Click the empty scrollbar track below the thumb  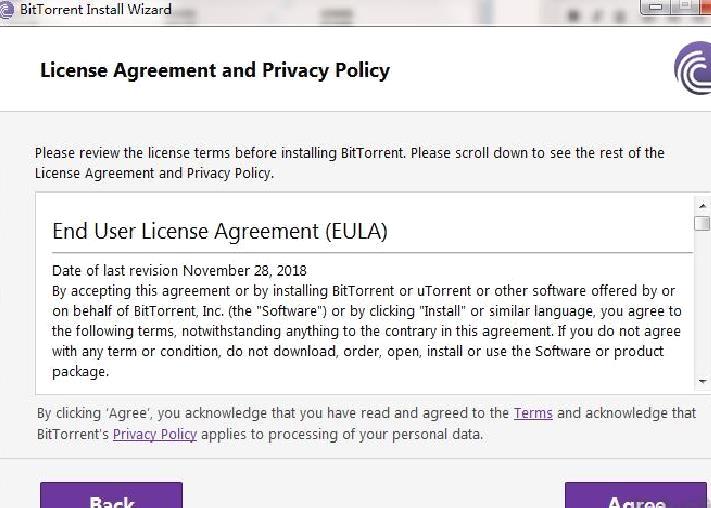coord(702,302)
